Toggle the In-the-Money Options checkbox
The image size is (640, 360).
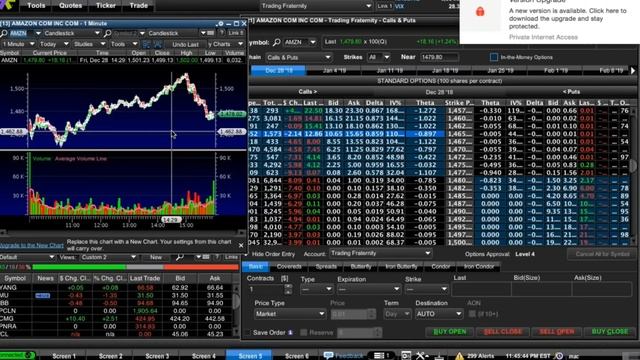tap(494, 57)
